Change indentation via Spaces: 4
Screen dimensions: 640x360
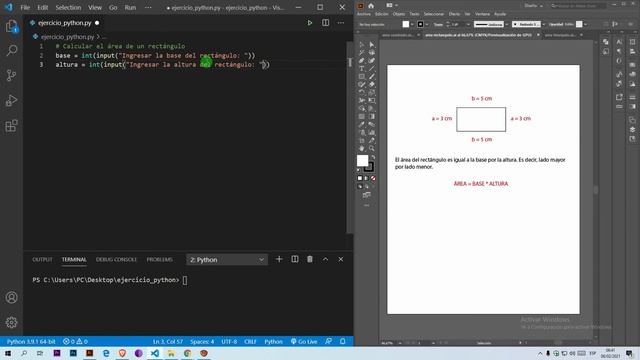coord(202,341)
